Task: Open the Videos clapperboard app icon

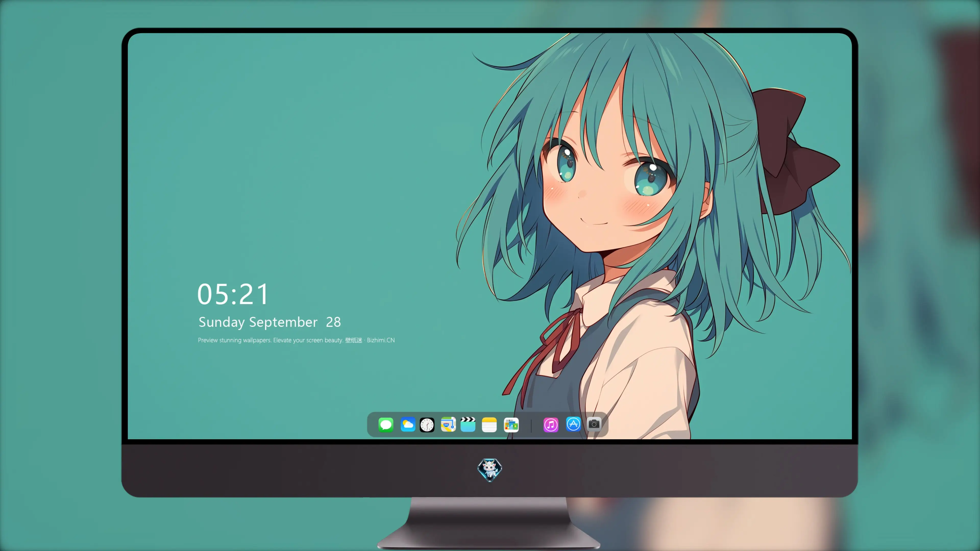Action: tap(468, 424)
